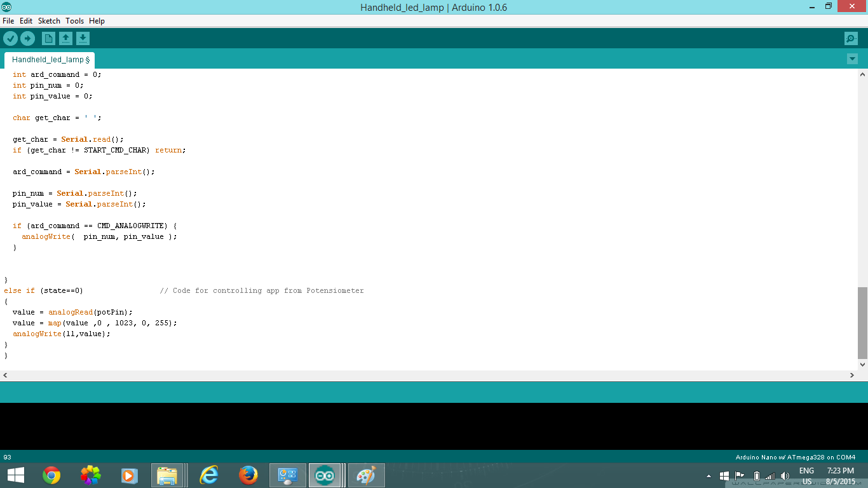
Task: Switch to Arduino taskbar icon
Action: (325, 475)
